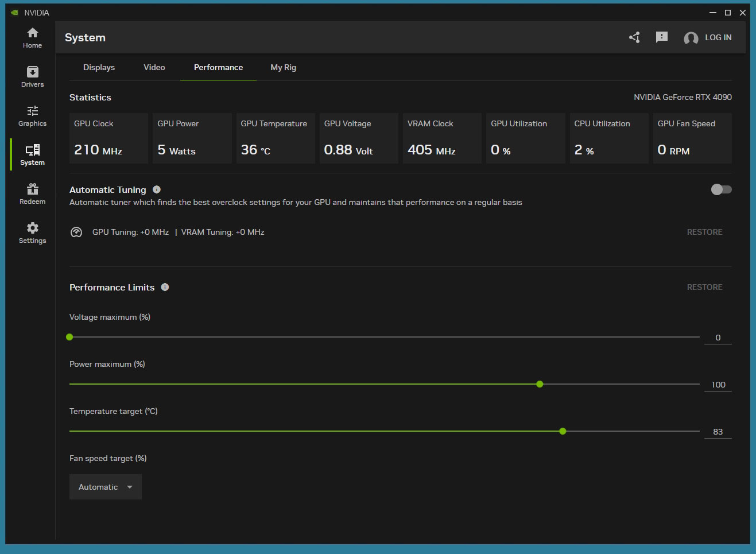Click the Automatic tuner description text
Viewport: 756px width, 554px height.
pyautogui.click(x=296, y=202)
